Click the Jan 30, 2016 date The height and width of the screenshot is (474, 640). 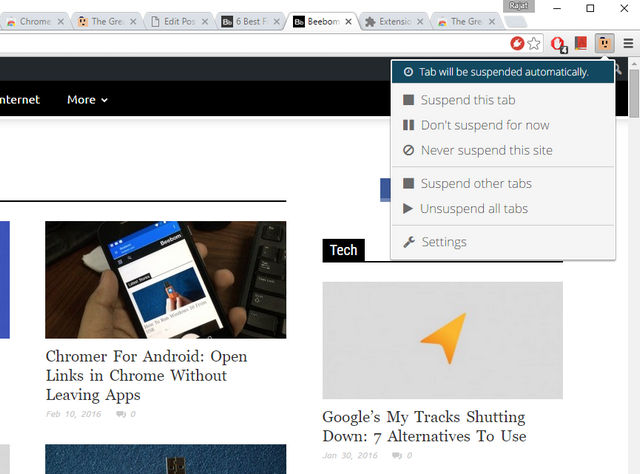(350, 456)
